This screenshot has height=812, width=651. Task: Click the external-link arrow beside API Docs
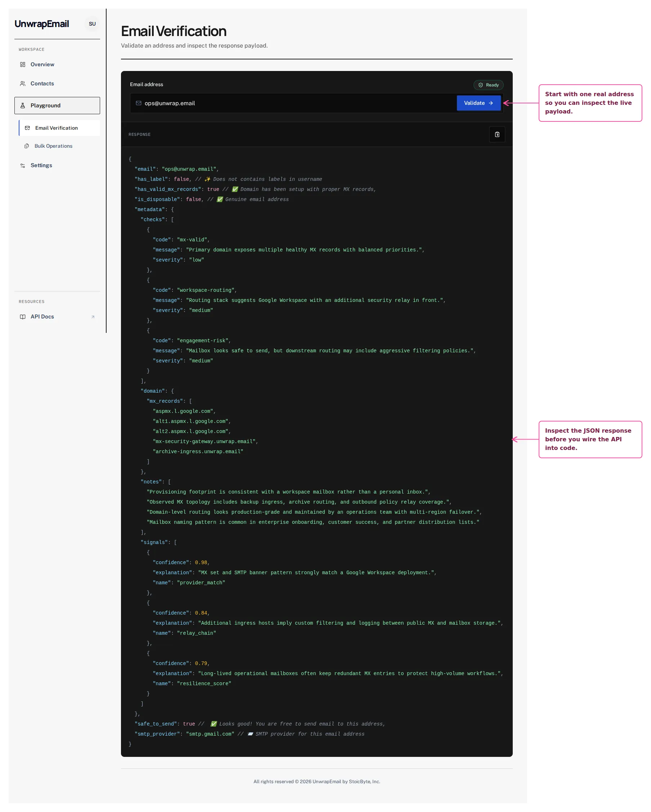(x=93, y=317)
